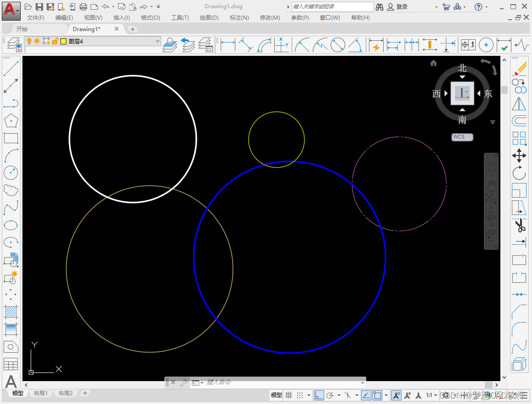532x404 pixels.
Task: Toggle layer lock icon for 图层4
Action: coord(54,41)
